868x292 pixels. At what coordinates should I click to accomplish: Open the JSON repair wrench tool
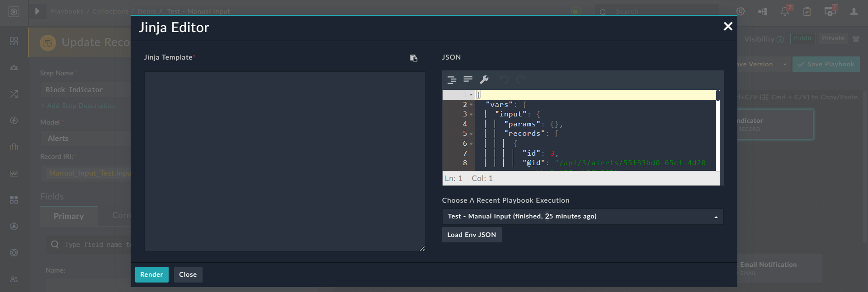[x=484, y=80]
